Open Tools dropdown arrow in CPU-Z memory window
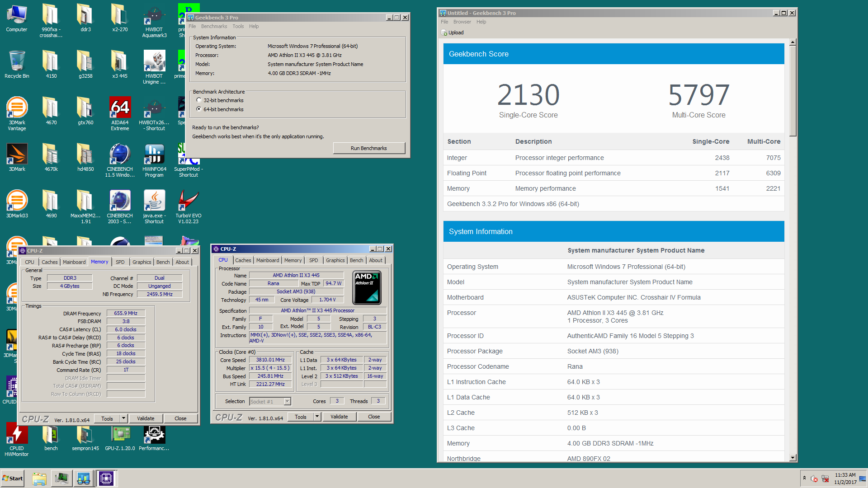This screenshot has height=488, width=868. [x=123, y=418]
